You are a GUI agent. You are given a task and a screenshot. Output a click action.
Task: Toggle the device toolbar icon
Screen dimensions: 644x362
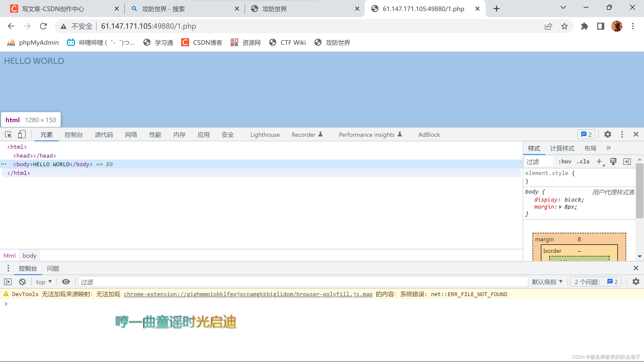coord(22,134)
